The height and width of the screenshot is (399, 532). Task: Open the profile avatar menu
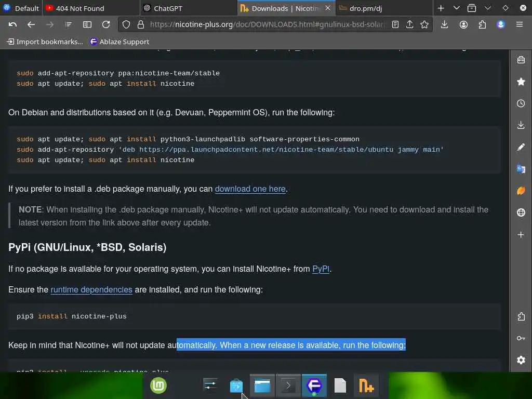(501, 24)
